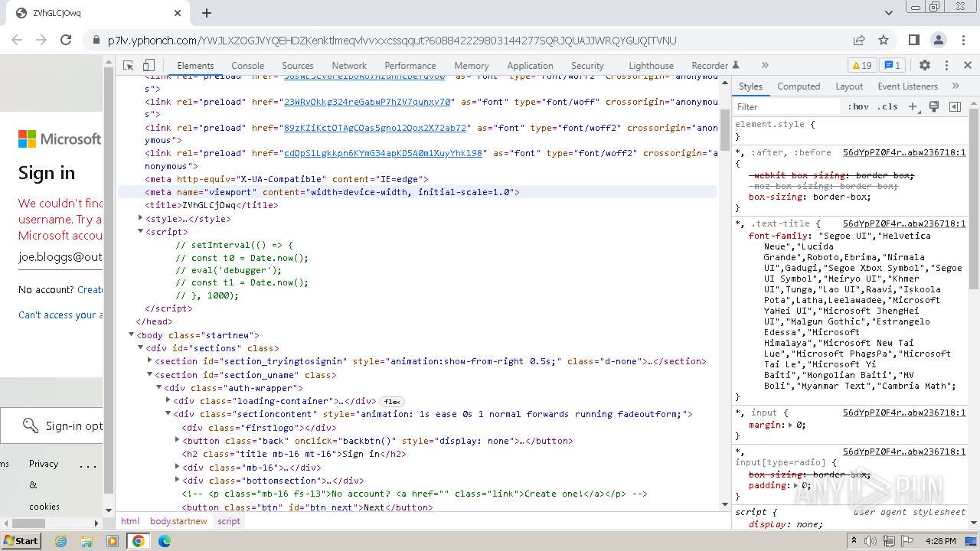Image resolution: width=980 pixels, height=551 pixels.
Task: Add a new style rule with plus icon
Action: 913,107
